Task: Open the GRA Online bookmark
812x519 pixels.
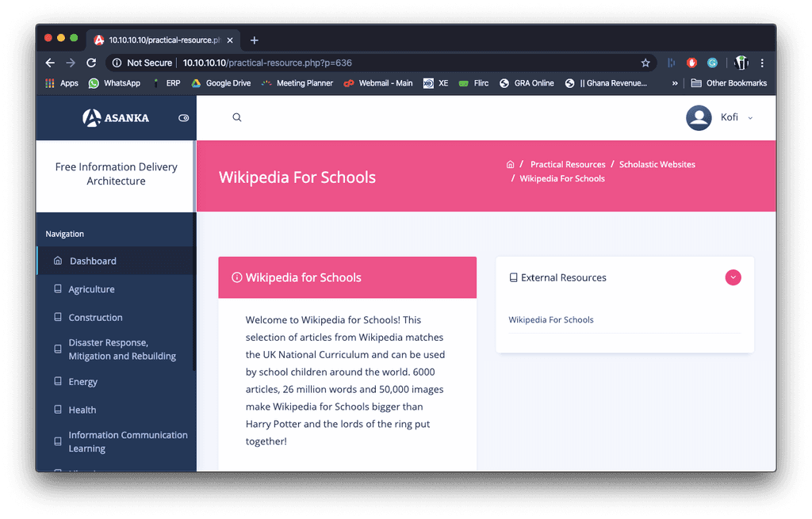Action: click(527, 83)
